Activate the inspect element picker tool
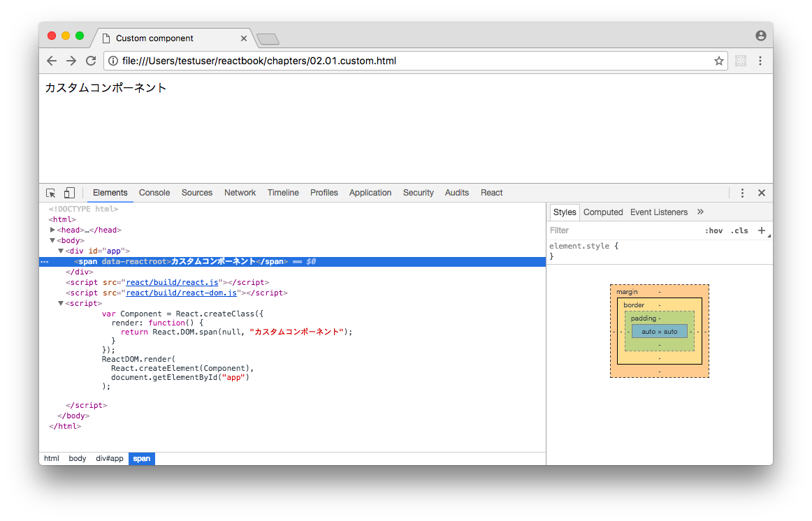This screenshot has height=521, width=812. (x=51, y=193)
